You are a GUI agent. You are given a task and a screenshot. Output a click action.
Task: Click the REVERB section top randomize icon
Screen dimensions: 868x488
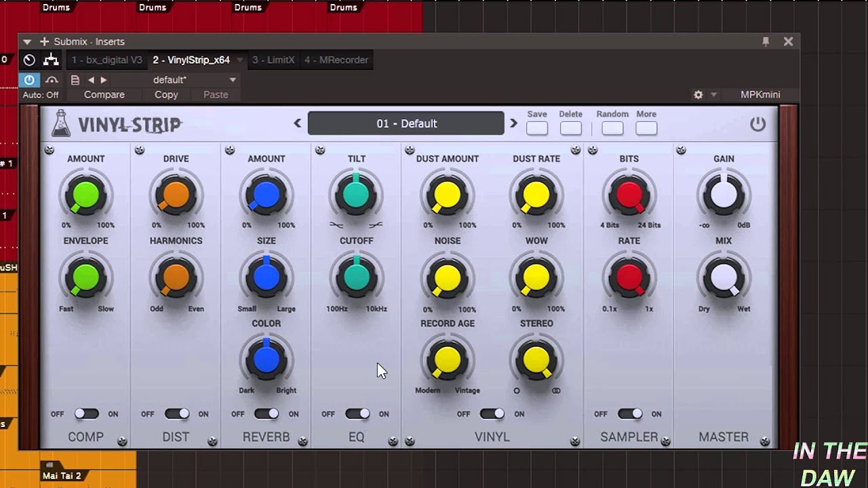point(230,150)
